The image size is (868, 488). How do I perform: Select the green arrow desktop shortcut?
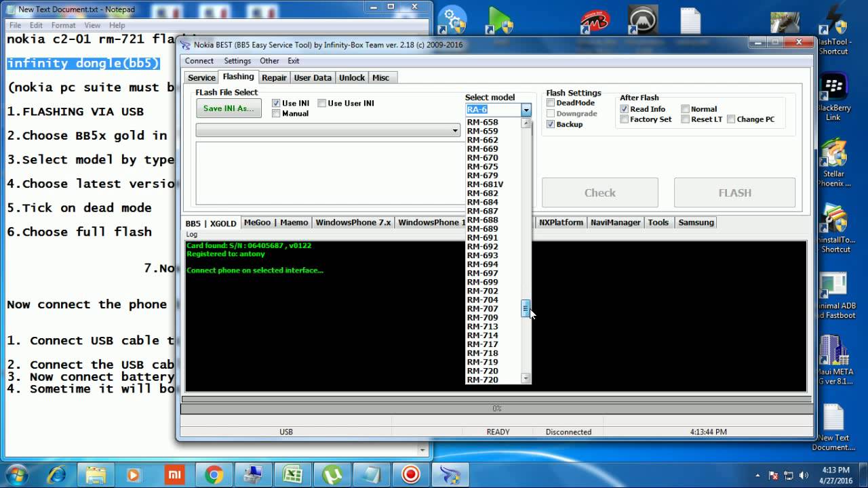[500, 22]
